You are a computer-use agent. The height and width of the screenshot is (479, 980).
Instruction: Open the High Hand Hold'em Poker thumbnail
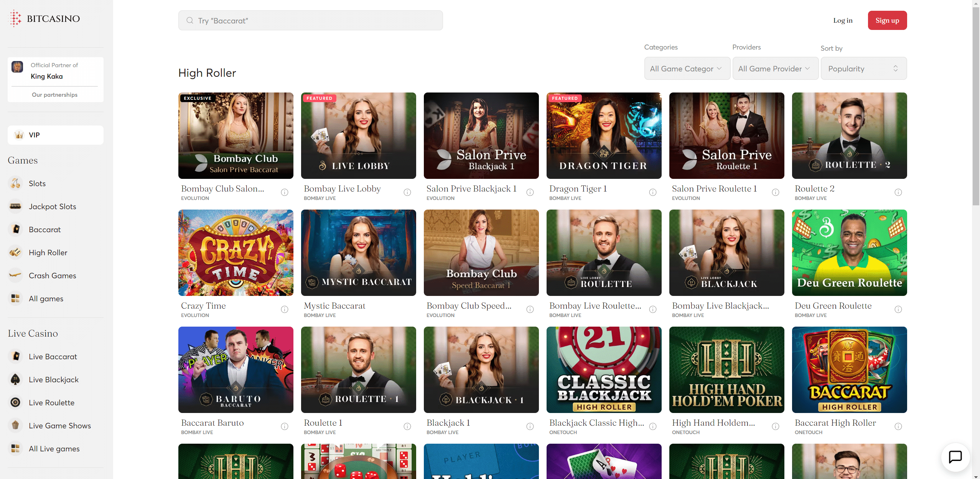[x=726, y=370]
